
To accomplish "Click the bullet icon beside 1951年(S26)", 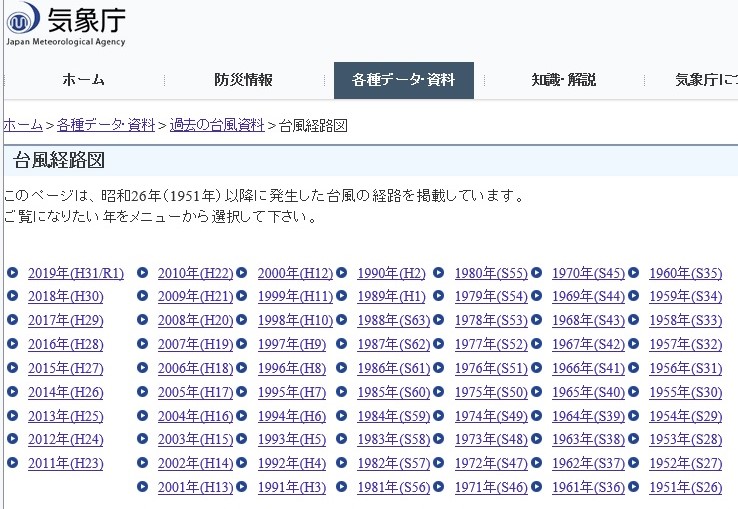I will [634, 487].
